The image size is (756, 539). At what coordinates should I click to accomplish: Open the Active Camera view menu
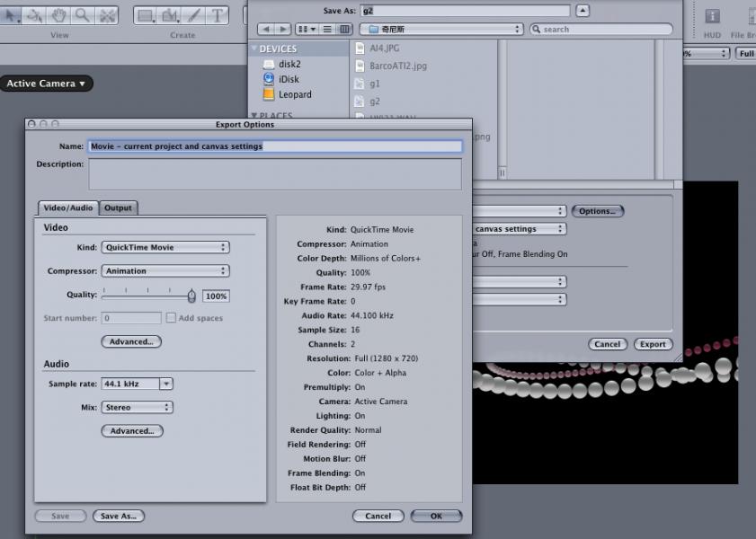[46, 84]
